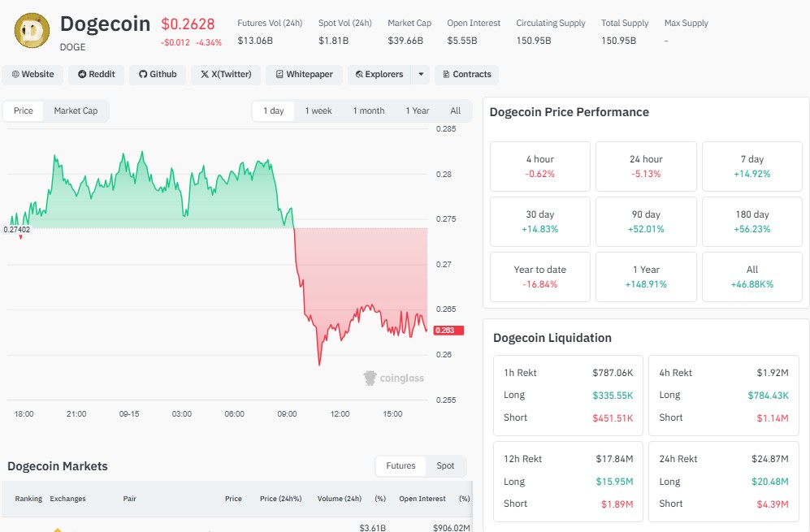Expand the Explorers dropdown arrow
This screenshot has width=810, height=532.
click(x=421, y=75)
